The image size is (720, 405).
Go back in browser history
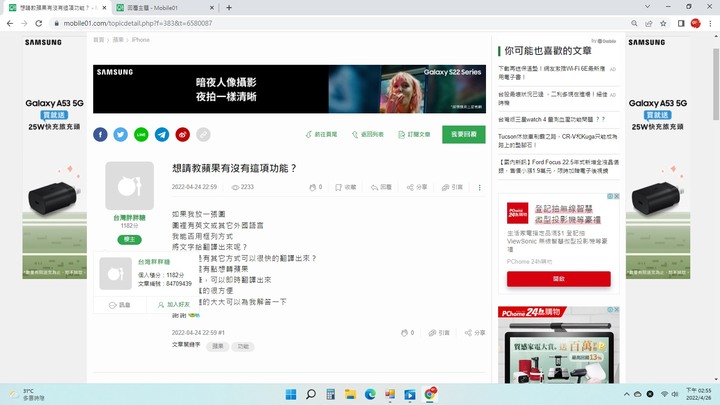coord(10,23)
